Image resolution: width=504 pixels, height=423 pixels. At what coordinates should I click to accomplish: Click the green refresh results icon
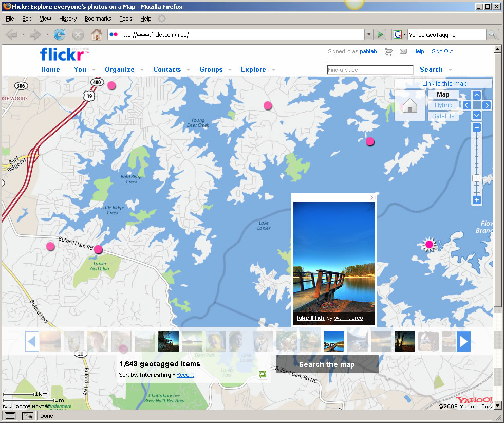(263, 374)
